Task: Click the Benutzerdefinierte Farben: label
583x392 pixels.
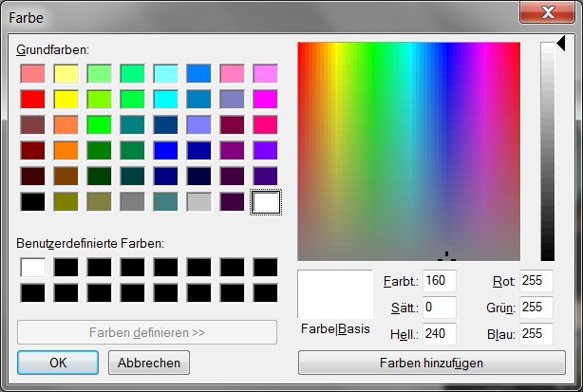Action: tap(90, 243)
